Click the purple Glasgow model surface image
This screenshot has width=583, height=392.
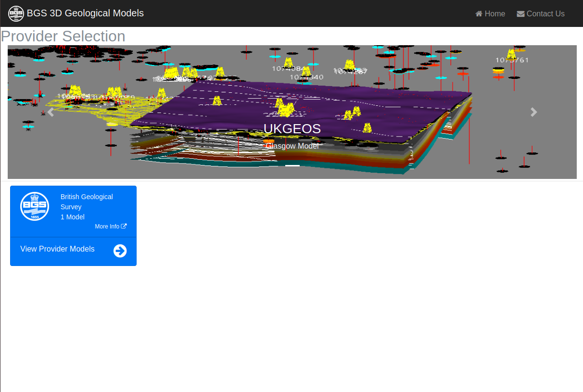292,112
